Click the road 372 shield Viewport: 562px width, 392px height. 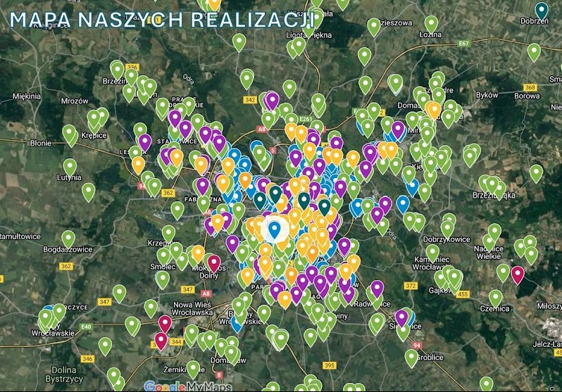click(x=411, y=286)
